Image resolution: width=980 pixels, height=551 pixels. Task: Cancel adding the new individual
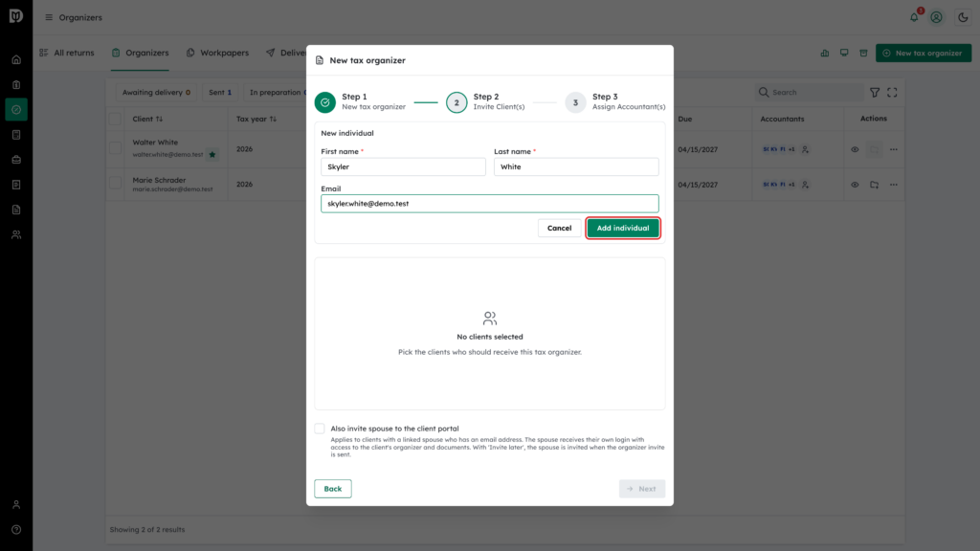click(559, 228)
